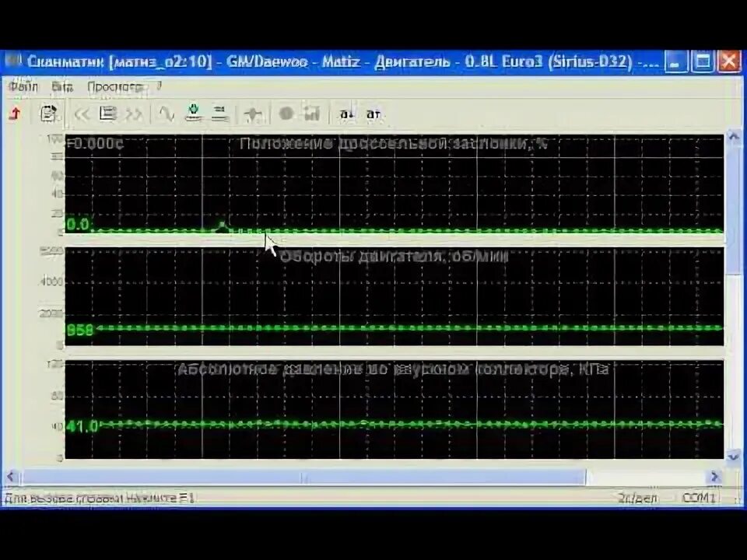Screen dimensions: 747x560
Task: Click the green save-data toolbar icon
Action: [194, 113]
